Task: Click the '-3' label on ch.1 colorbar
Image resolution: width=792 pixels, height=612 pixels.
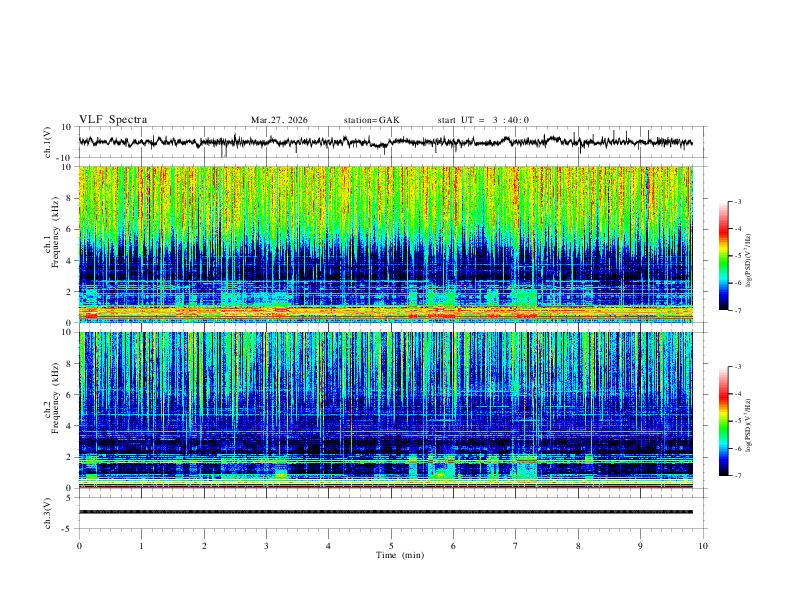Action: tap(737, 201)
